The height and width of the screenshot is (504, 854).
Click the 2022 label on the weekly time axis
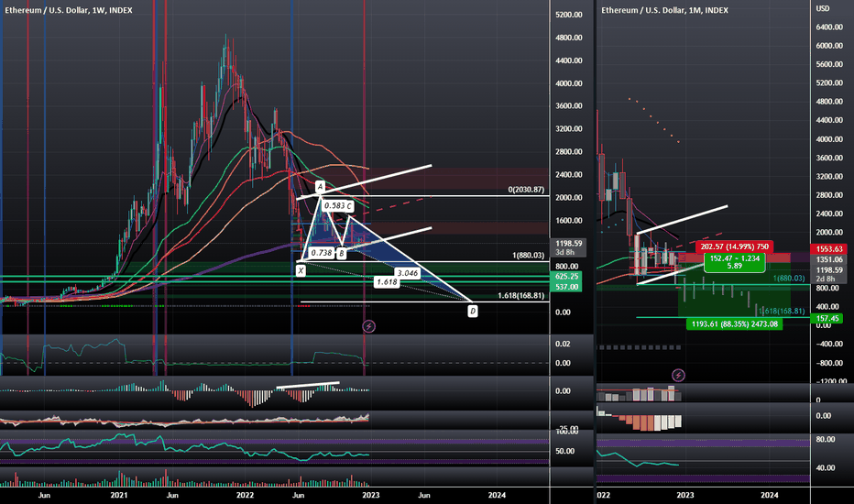(245, 495)
